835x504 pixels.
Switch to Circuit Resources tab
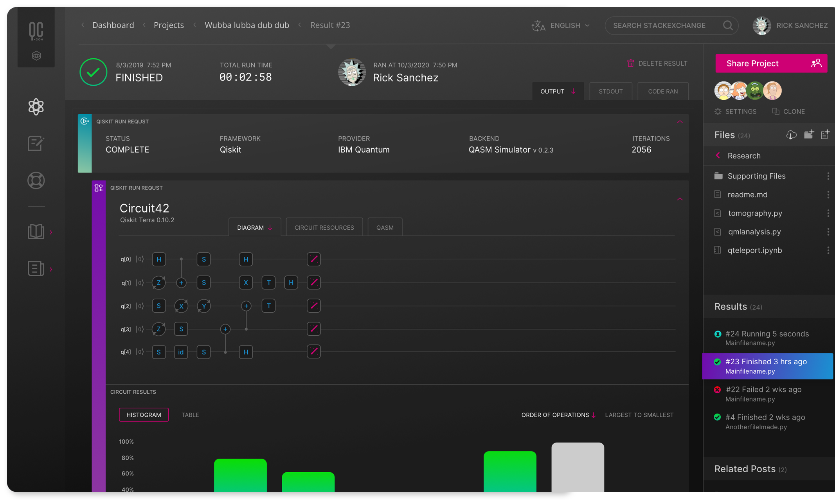tap(324, 227)
